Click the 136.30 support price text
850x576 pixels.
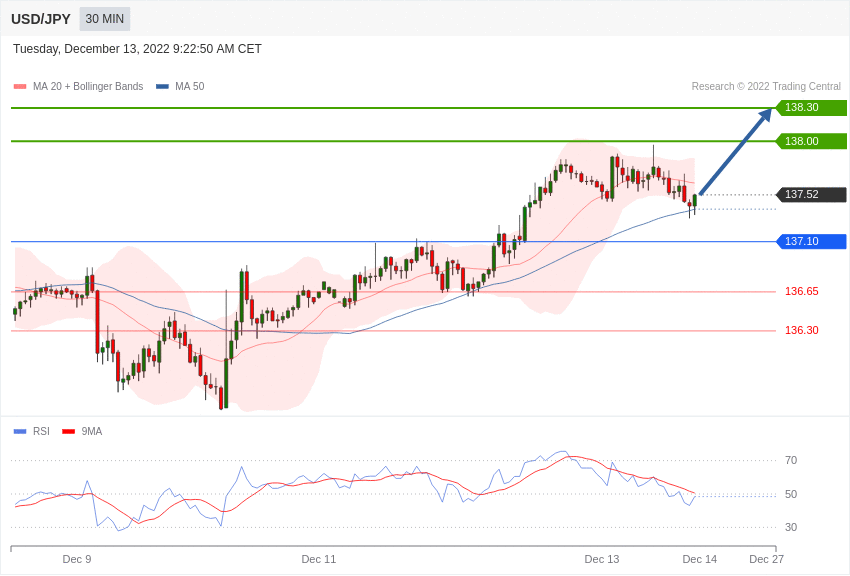coord(802,330)
